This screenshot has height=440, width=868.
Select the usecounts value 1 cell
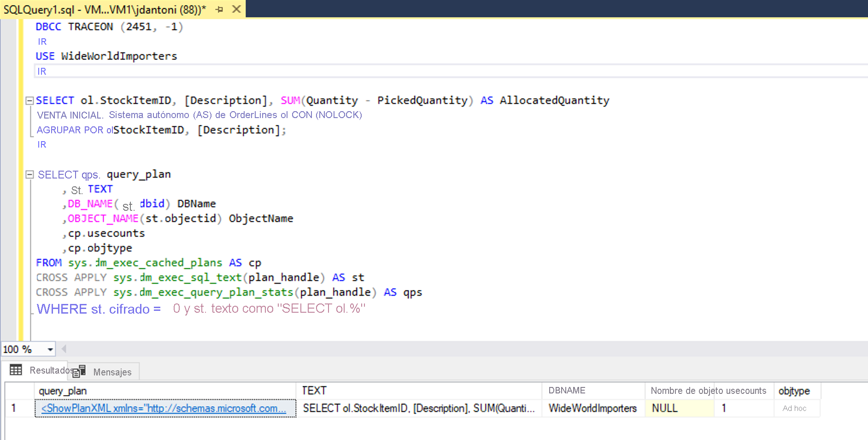tap(745, 408)
